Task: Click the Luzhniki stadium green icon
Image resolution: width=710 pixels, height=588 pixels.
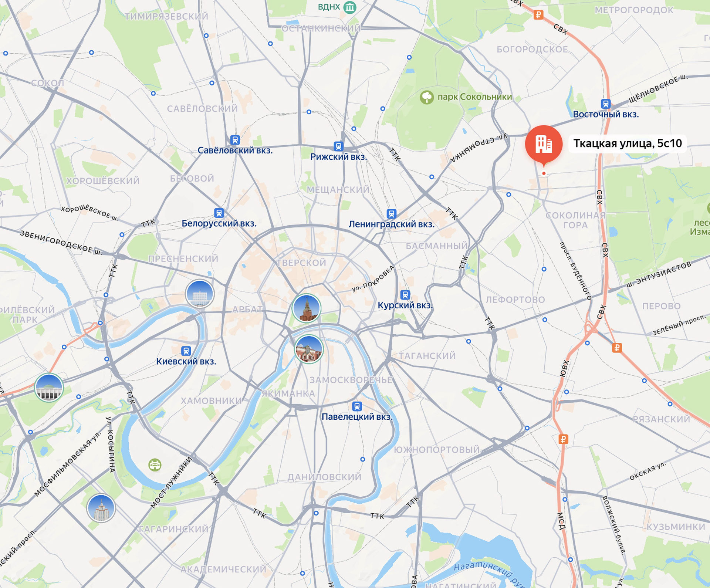Action: point(155,464)
